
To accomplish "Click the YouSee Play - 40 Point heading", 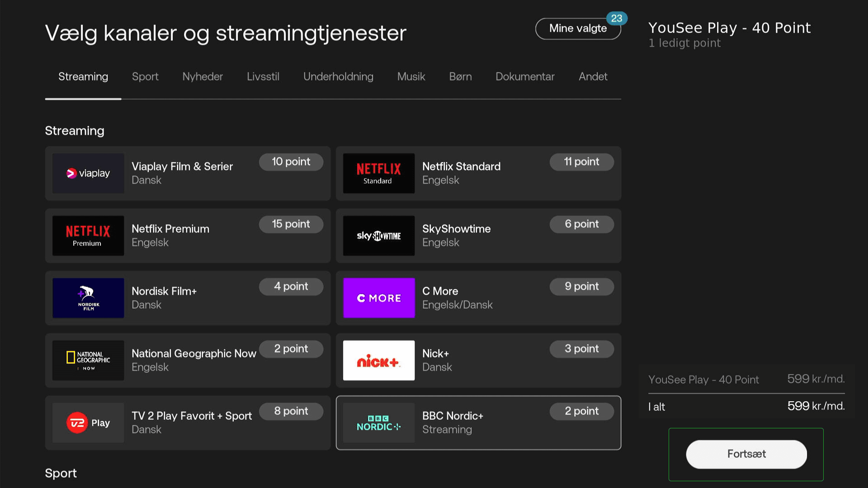I will pos(729,28).
